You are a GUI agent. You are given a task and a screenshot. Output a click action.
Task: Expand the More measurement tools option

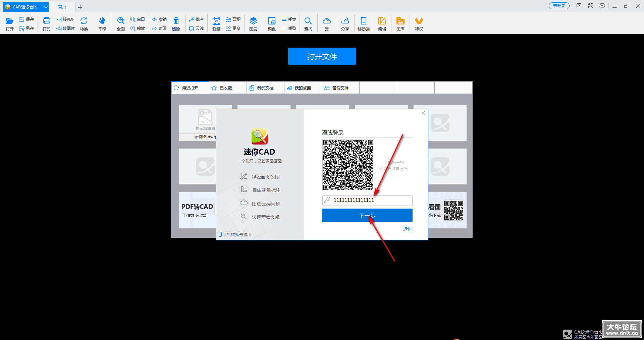[233, 29]
